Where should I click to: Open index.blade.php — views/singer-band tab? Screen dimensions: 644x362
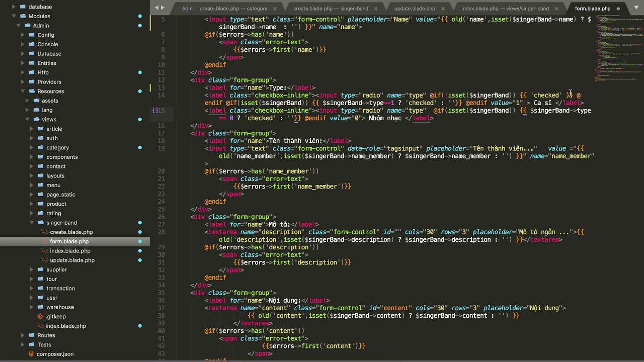(505, 9)
